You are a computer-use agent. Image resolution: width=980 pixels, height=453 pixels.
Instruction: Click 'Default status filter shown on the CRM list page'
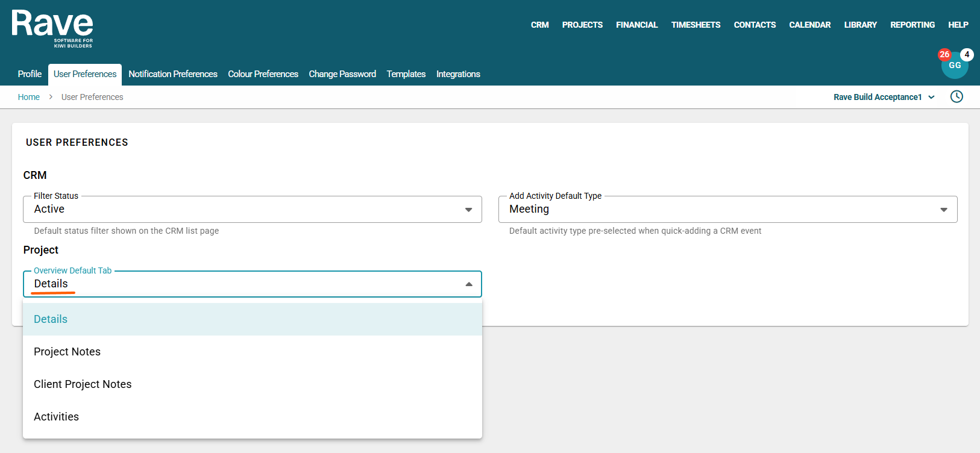pyautogui.click(x=127, y=231)
